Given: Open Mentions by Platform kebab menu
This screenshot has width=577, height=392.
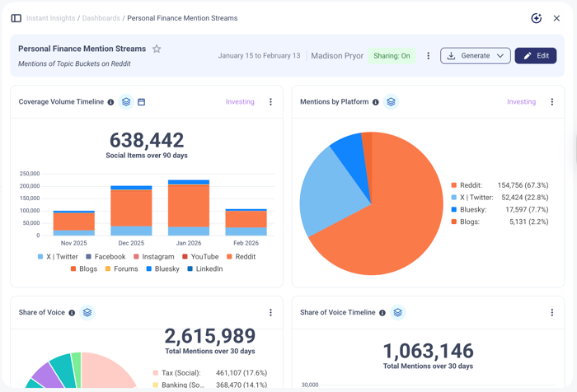Looking at the screenshot, I should (552, 102).
